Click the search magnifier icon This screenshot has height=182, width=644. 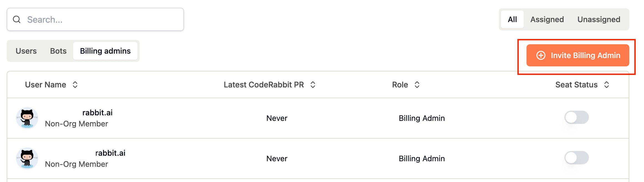click(17, 19)
